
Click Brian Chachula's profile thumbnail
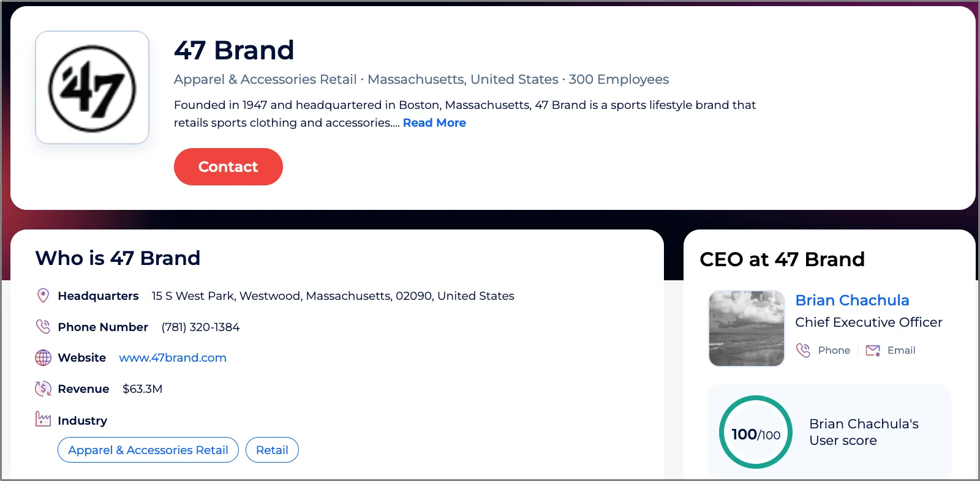746,328
